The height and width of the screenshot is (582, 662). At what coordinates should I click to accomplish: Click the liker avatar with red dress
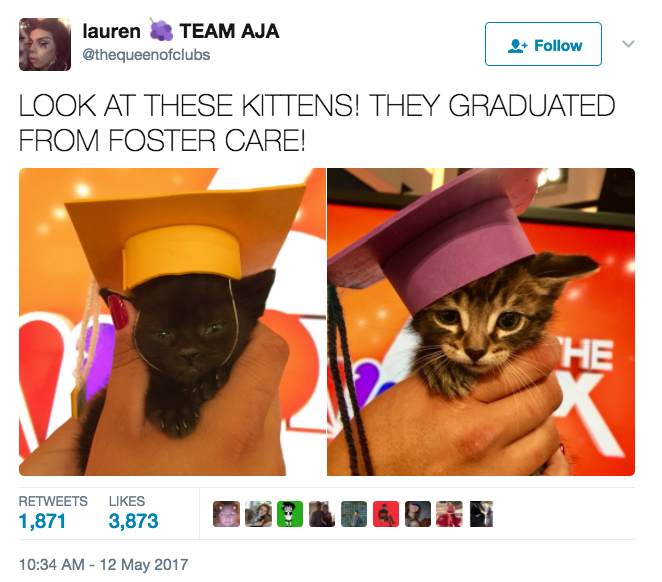(450, 514)
